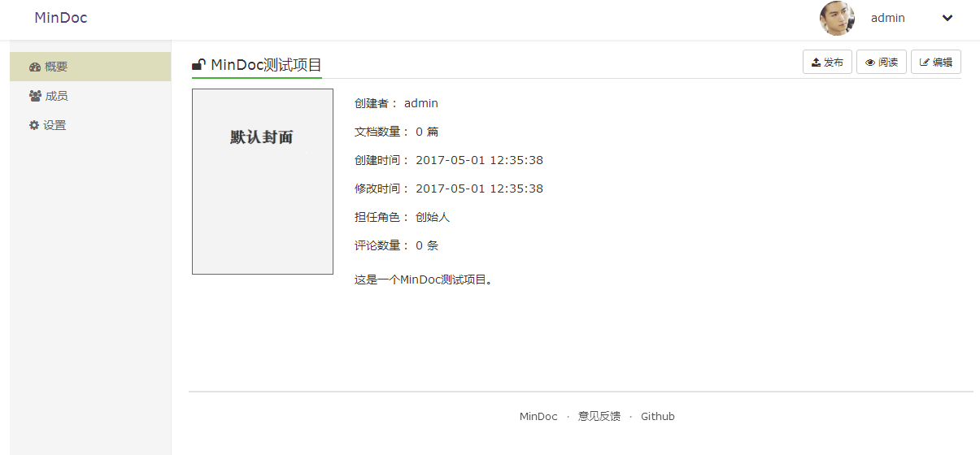The height and width of the screenshot is (455, 980).
Task: Click the upload icon in the 发布 button
Action: coord(817,63)
